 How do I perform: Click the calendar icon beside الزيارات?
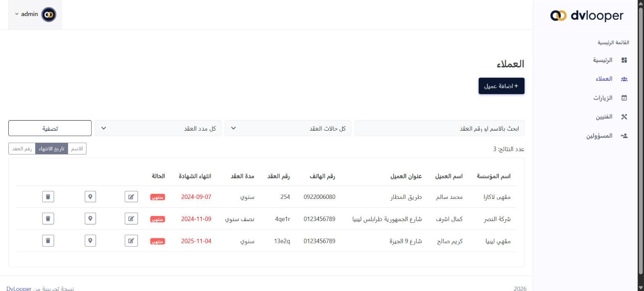pyautogui.click(x=624, y=98)
